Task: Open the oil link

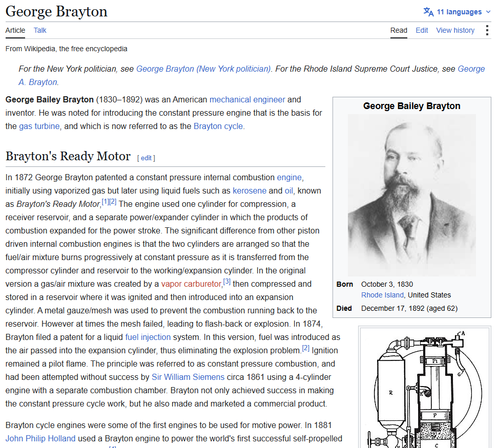Action: coord(288,190)
